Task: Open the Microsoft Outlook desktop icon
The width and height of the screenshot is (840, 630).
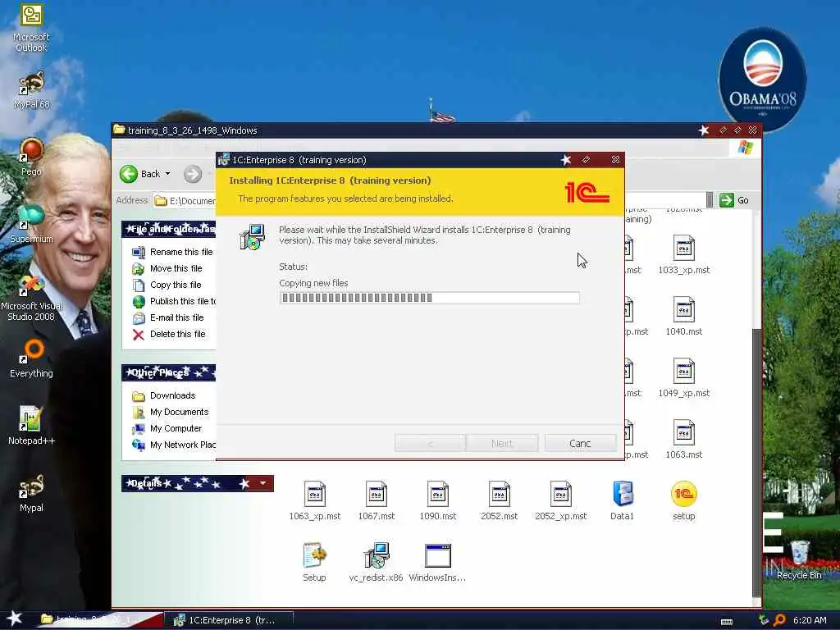Action: [31, 27]
